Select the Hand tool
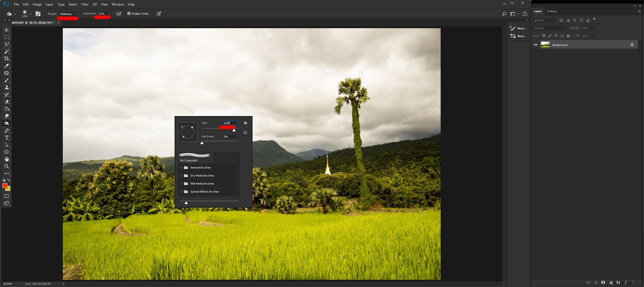The height and width of the screenshot is (287, 644). 6,159
